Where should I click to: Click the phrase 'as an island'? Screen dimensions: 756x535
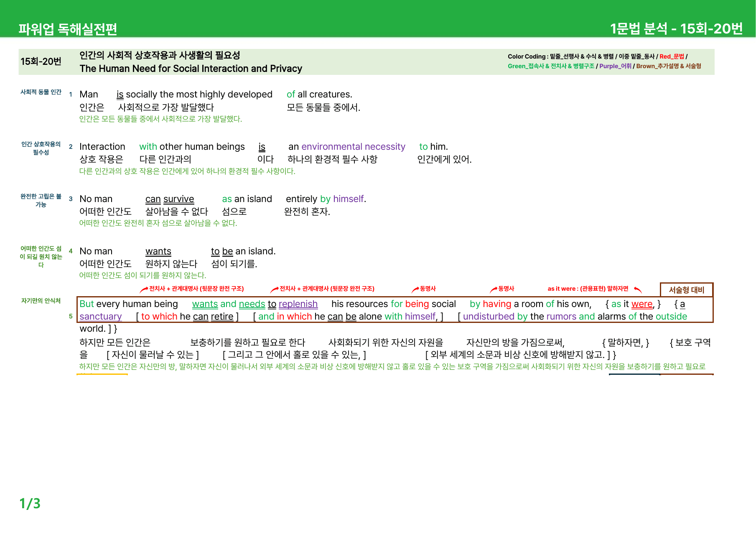(247, 199)
